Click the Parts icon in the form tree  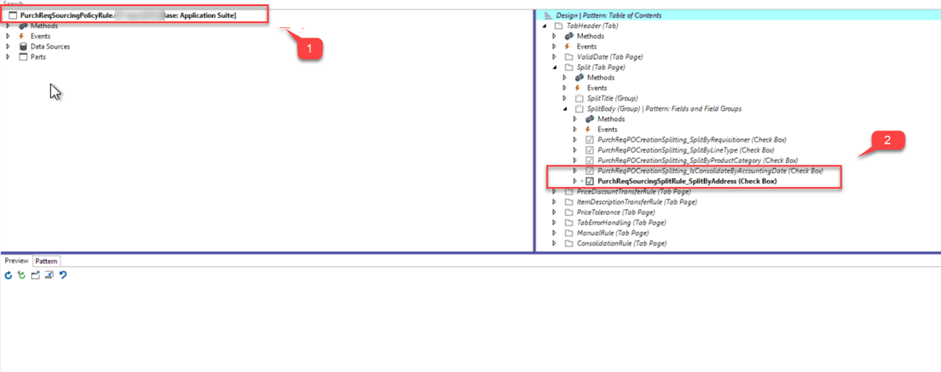tap(23, 57)
